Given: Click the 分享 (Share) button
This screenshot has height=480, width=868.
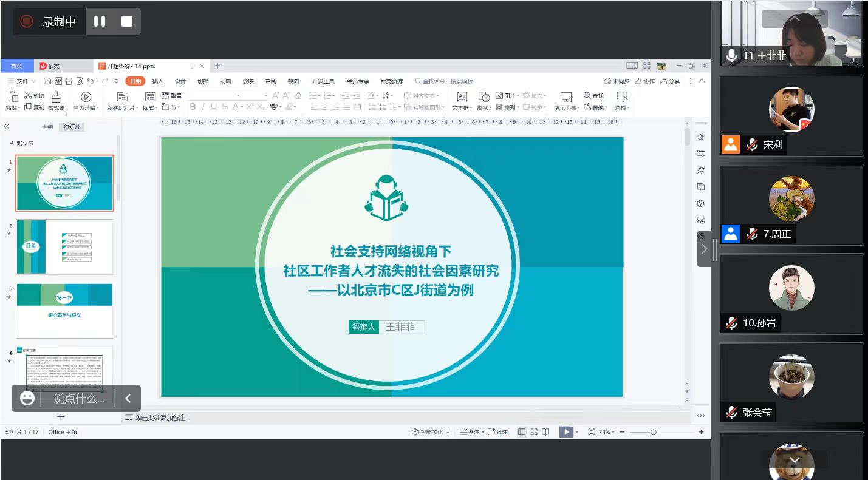Looking at the screenshot, I should [x=671, y=81].
